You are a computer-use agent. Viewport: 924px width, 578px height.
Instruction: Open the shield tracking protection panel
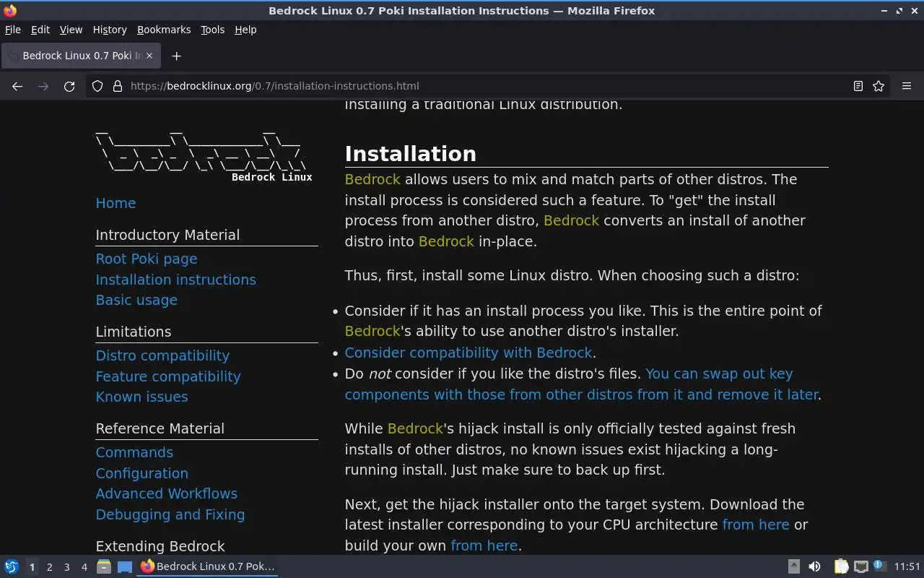pyautogui.click(x=97, y=86)
